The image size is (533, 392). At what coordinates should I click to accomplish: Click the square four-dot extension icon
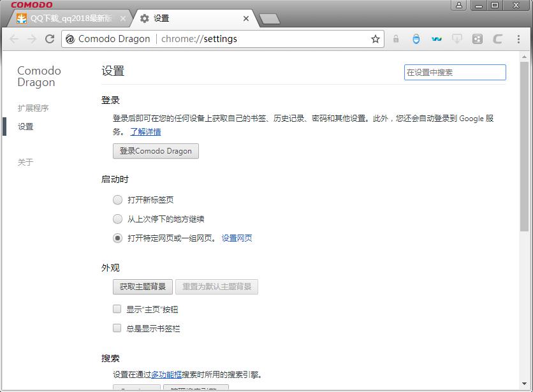(x=478, y=39)
